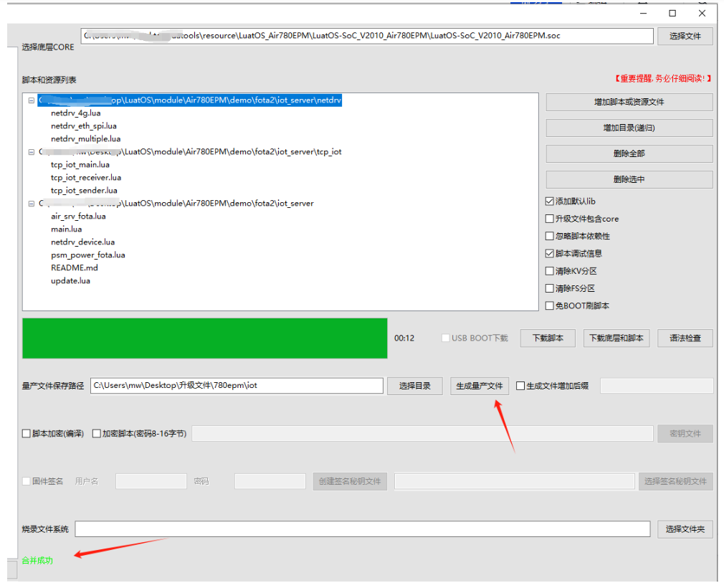Click the red 重要提醒 notice link
Viewport: 724px width, 588px height.
[x=662, y=79]
